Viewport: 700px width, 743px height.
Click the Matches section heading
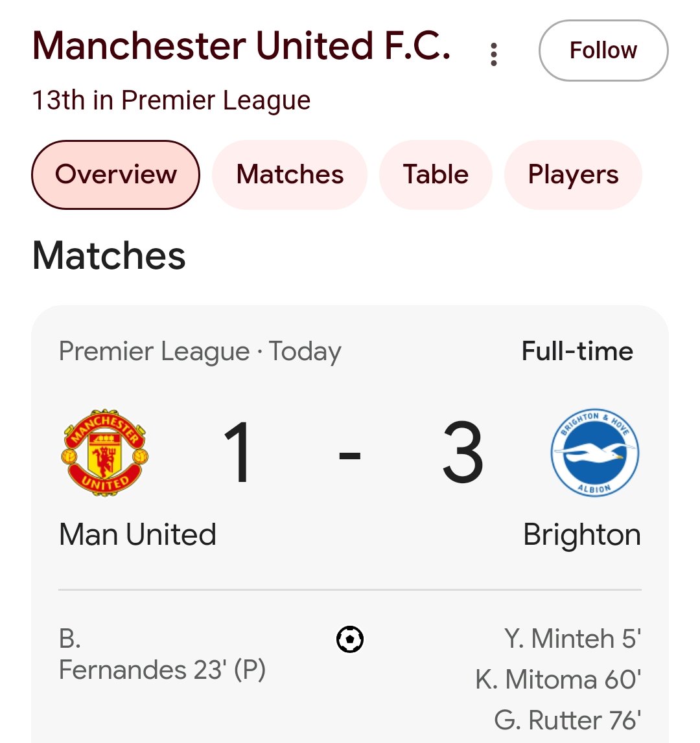pyautogui.click(x=109, y=256)
